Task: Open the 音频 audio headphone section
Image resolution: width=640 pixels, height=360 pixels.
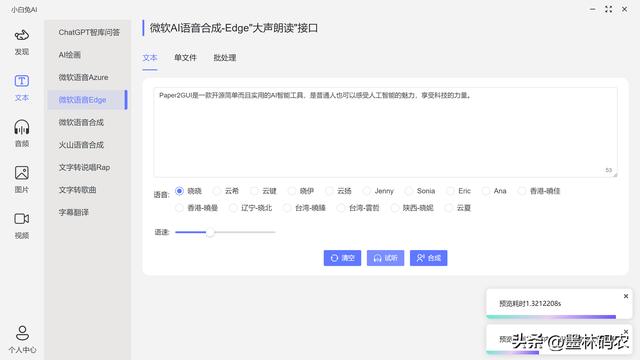Action: (x=22, y=134)
